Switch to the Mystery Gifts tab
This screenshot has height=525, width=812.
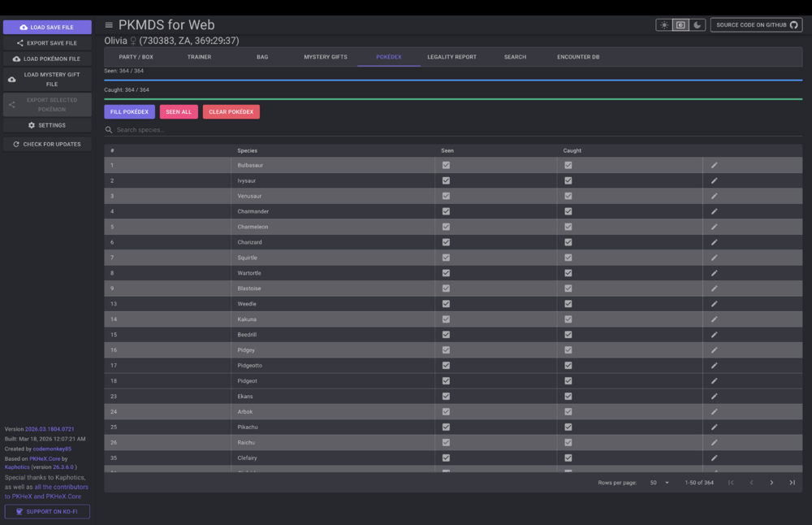click(325, 57)
